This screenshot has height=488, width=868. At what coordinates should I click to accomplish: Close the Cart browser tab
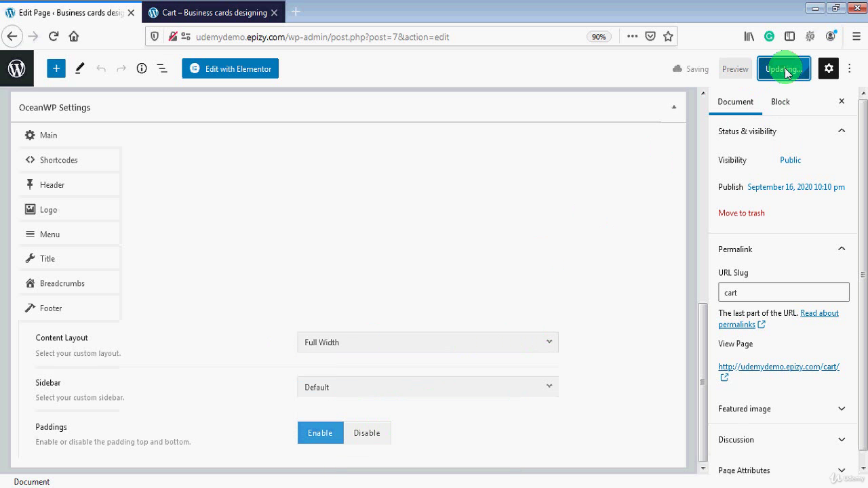274,13
